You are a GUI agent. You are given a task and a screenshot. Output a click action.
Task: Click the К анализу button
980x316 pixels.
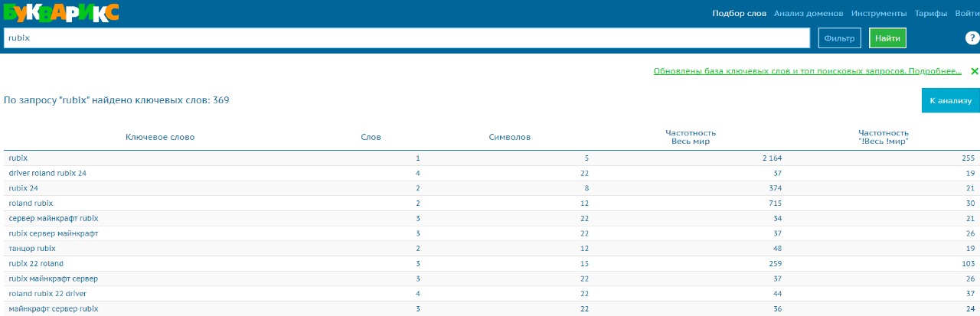(x=950, y=100)
